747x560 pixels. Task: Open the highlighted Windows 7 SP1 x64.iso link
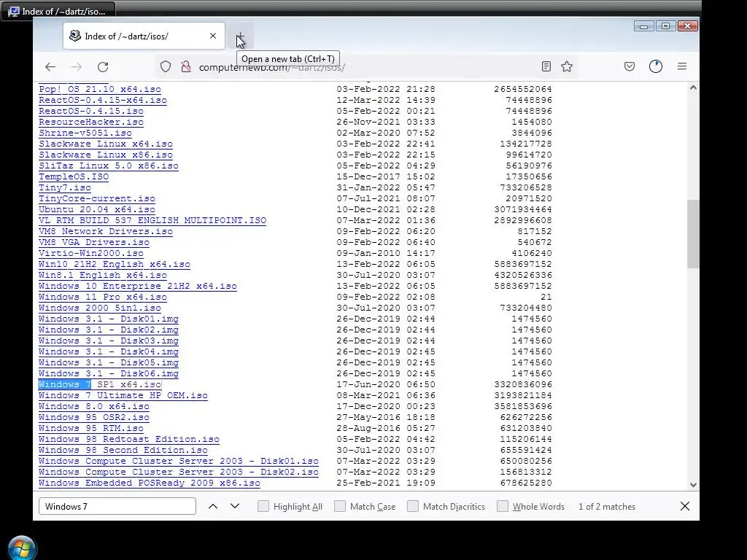100,385
